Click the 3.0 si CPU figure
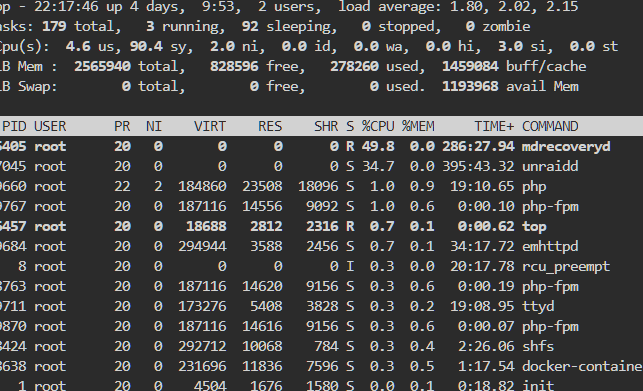This screenshot has width=643, height=391. (x=510, y=46)
